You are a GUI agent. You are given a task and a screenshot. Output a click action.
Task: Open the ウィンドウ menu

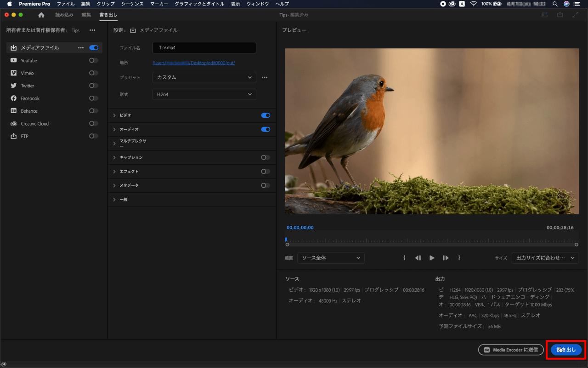coord(258,4)
